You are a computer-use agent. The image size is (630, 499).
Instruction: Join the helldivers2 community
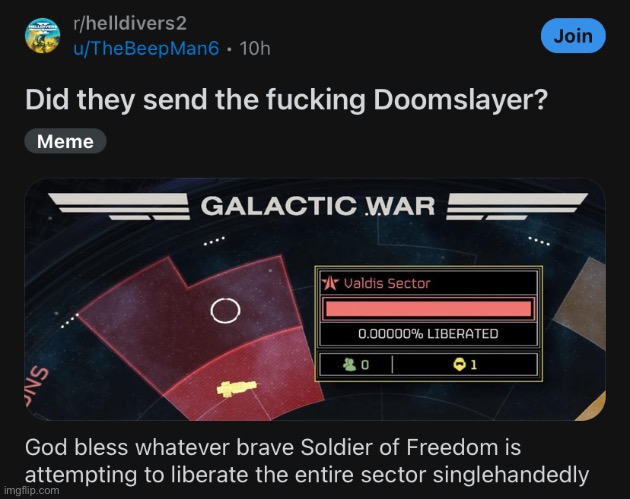573,36
